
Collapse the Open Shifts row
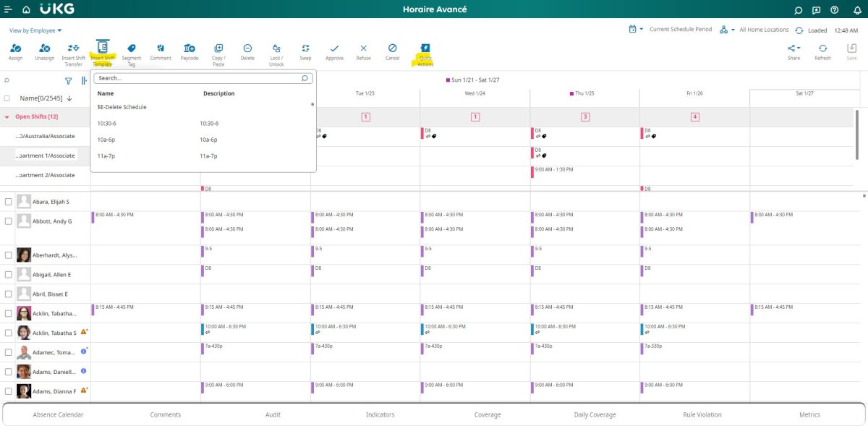(7, 116)
